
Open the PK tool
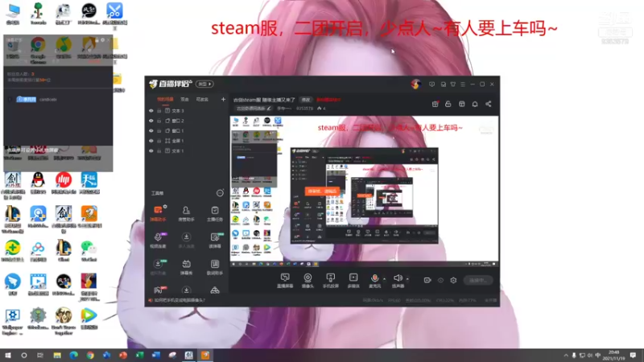(158, 290)
